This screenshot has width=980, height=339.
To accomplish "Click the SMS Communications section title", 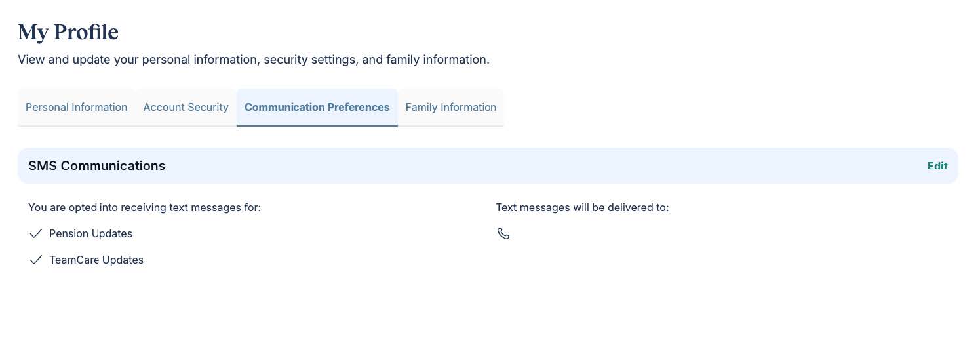I will pyautogui.click(x=96, y=166).
